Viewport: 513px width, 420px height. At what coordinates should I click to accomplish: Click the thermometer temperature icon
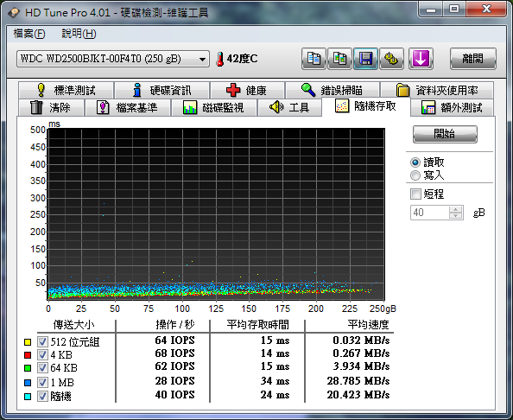click(x=220, y=59)
